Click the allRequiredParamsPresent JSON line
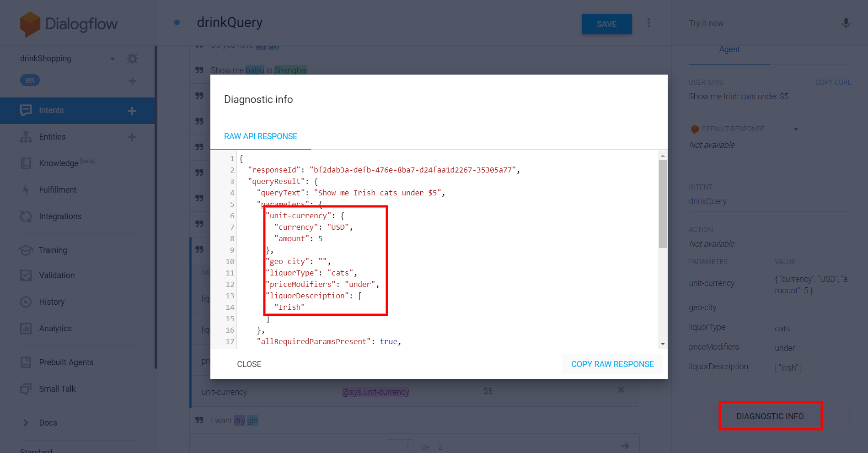The height and width of the screenshot is (453, 868). [329, 341]
